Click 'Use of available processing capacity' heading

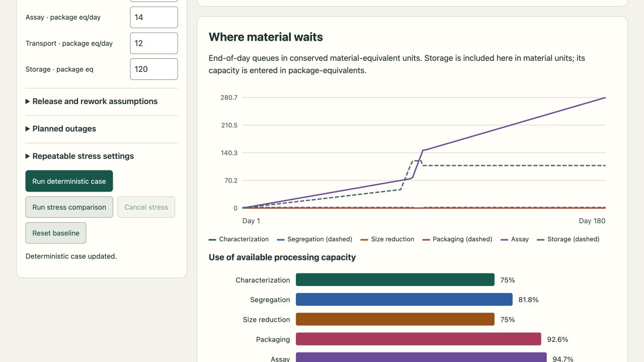click(282, 257)
